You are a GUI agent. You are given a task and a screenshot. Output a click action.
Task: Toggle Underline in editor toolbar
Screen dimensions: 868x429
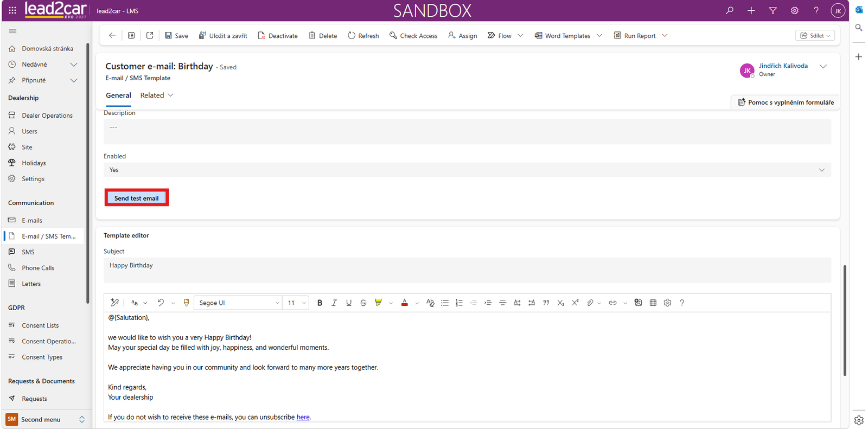pos(349,303)
